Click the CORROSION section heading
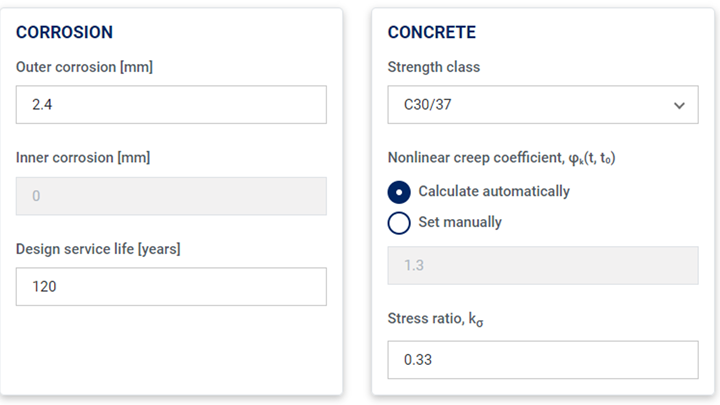The image size is (720, 405). [x=64, y=32]
